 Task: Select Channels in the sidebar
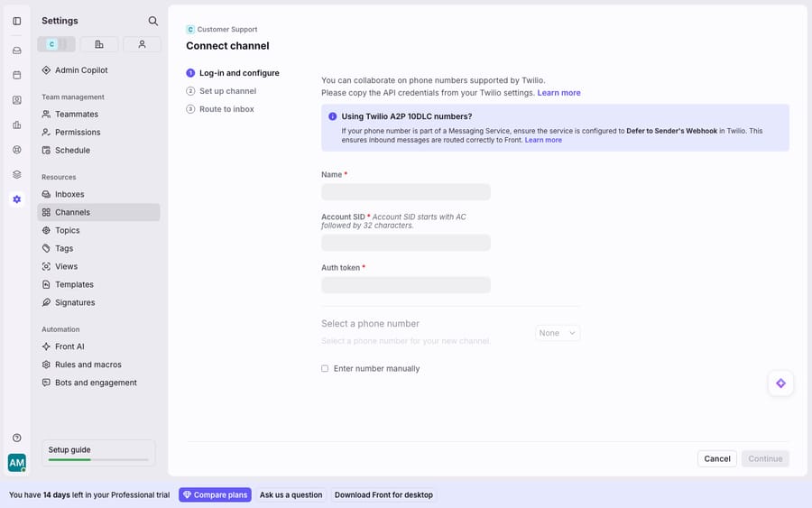point(98,212)
